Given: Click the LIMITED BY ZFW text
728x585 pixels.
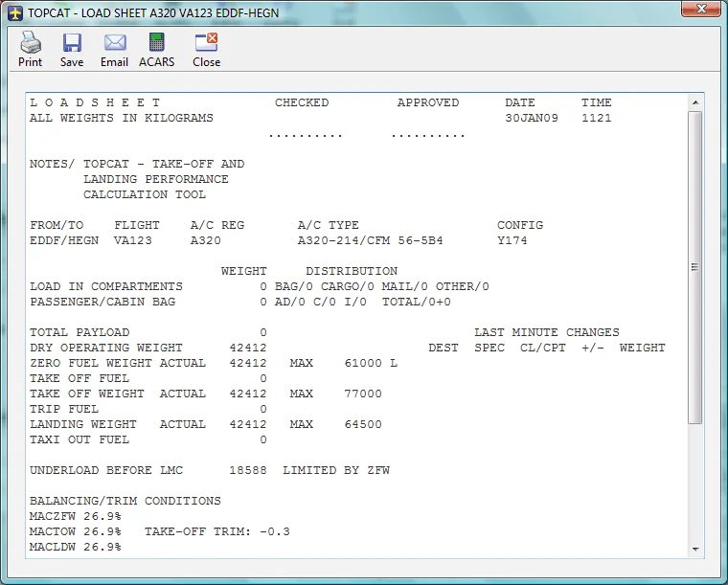Looking at the screenshot, I should click(336, 470).
